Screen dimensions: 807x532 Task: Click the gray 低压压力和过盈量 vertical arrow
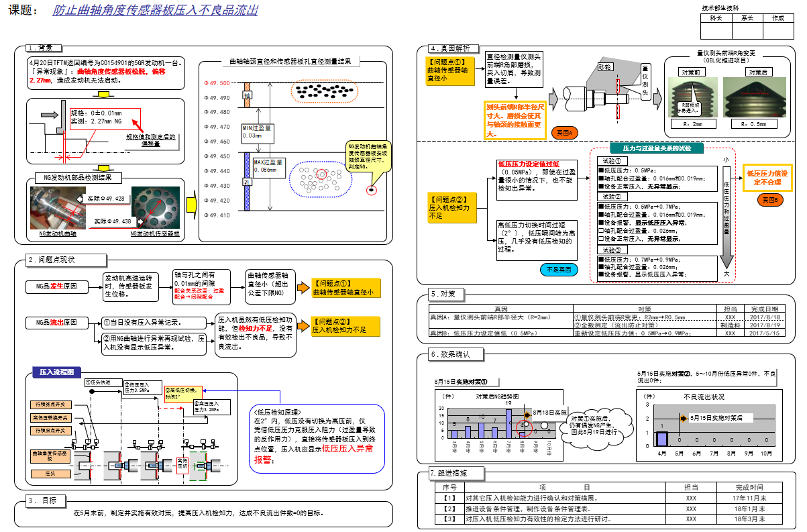coord(726,215)
